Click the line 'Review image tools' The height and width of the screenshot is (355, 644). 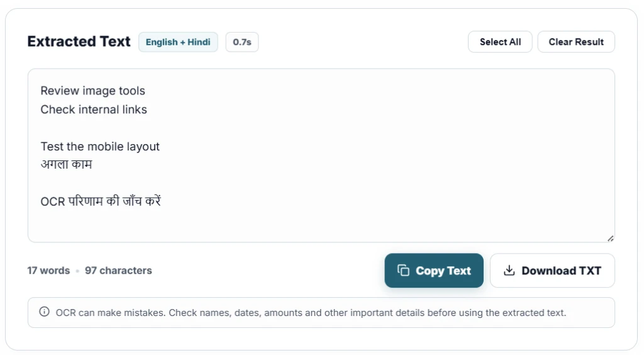pyautogui.click(x=93, y=91)
